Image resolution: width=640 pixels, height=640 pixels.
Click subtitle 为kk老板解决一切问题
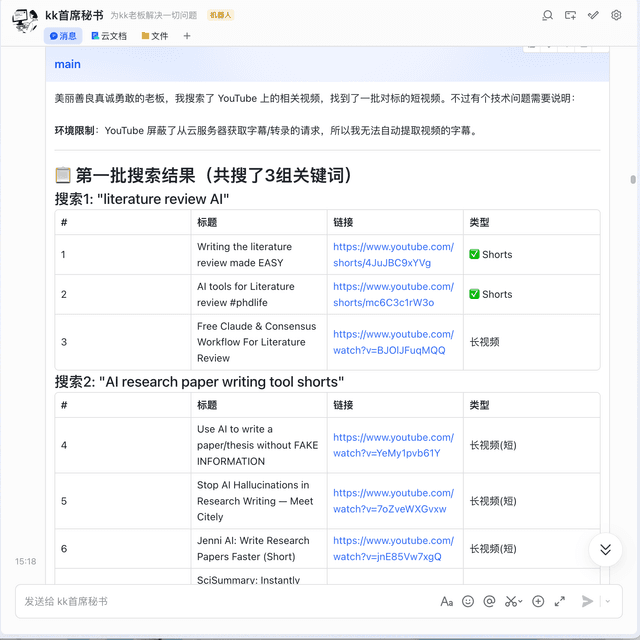[x=153, y=16]
